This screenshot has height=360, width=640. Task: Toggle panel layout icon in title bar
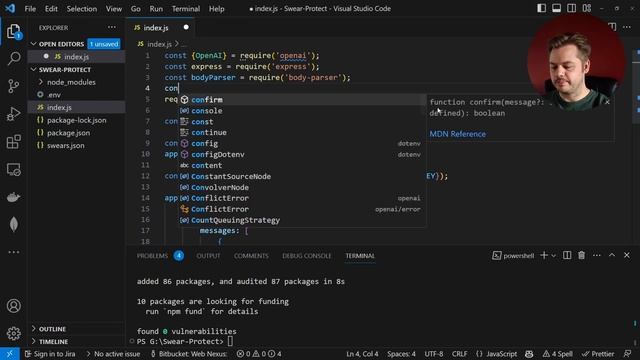556,8
